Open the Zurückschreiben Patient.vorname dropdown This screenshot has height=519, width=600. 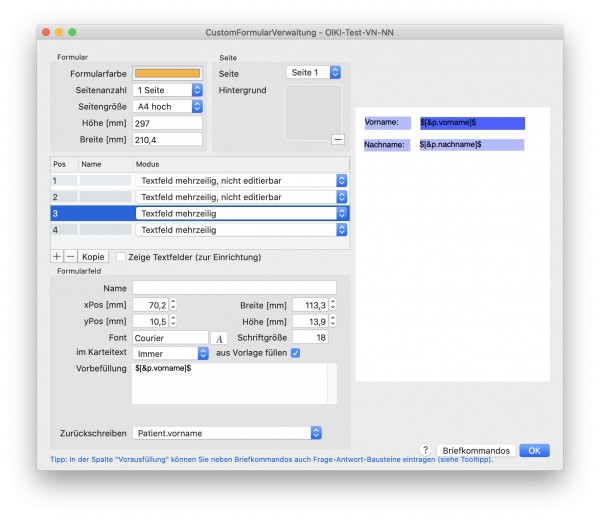pyautogui.click(x=227, y=433)
